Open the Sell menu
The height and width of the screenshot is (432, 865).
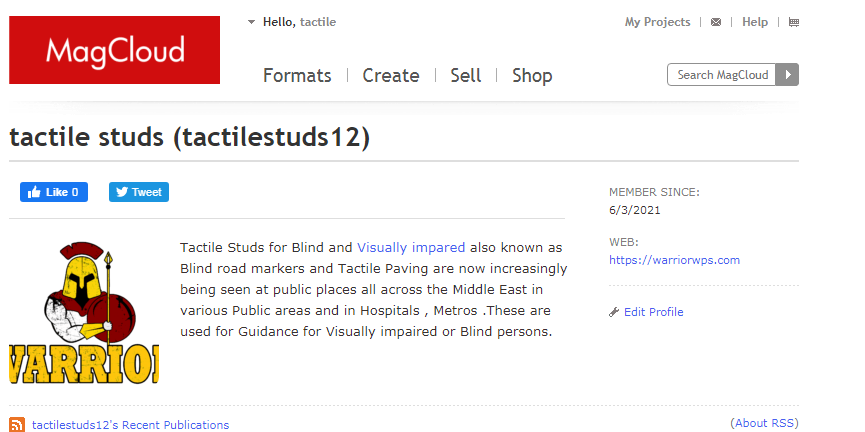click(x=466, y=75)
